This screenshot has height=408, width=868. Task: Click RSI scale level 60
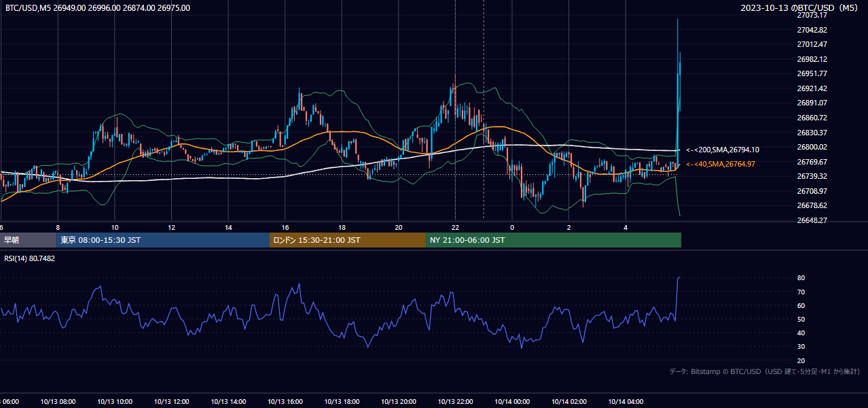click(x=801, y=305)
